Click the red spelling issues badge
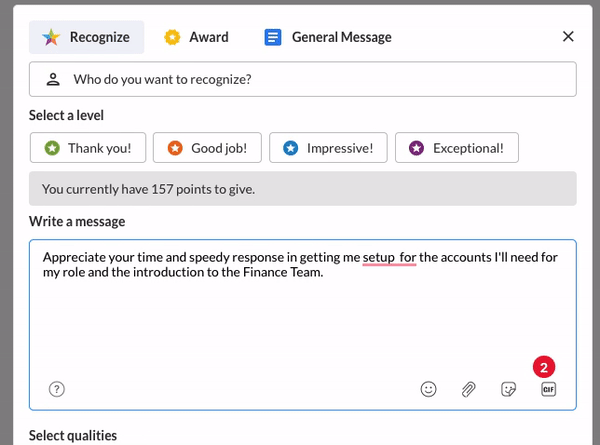This screenshot has height=445, width=600. click(544, 367)
